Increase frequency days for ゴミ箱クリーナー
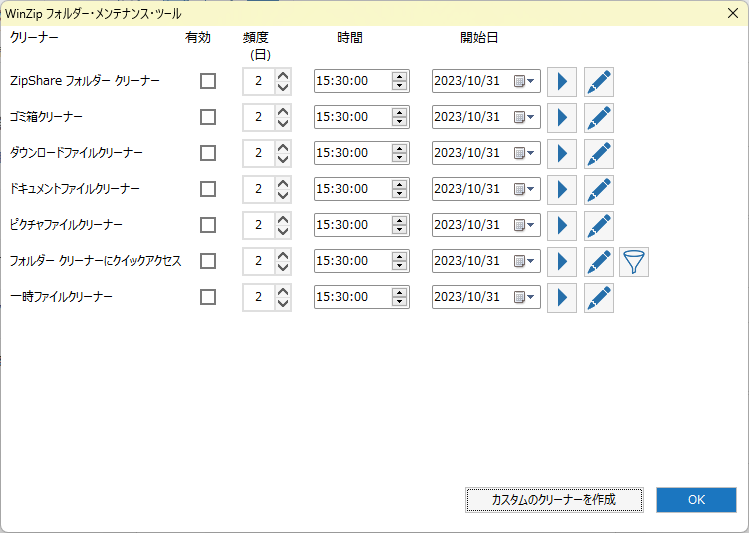This screenshot has width=749, height=533. tap(283, 111)
